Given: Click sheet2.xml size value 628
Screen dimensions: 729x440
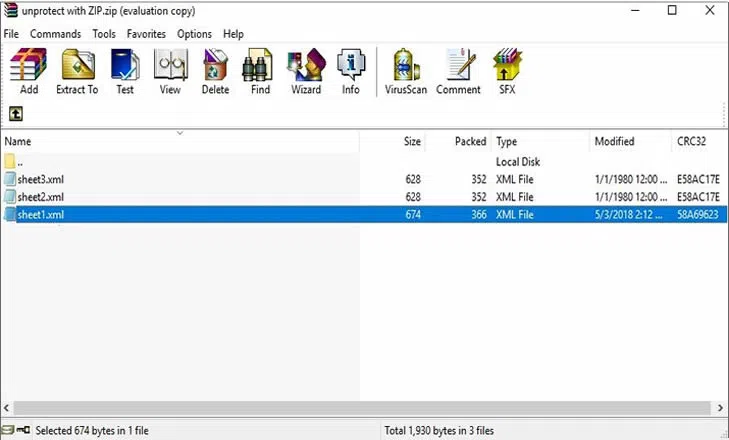Looking at the screenshot, I should [413, 197].
